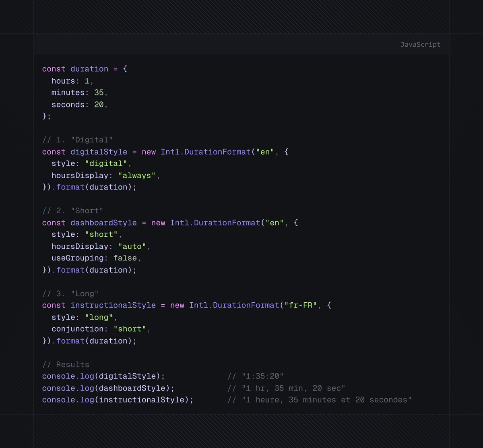Click the "fr-FR" locale string
The width and height of the screenshot is (483, 448).
coord(301,305)
